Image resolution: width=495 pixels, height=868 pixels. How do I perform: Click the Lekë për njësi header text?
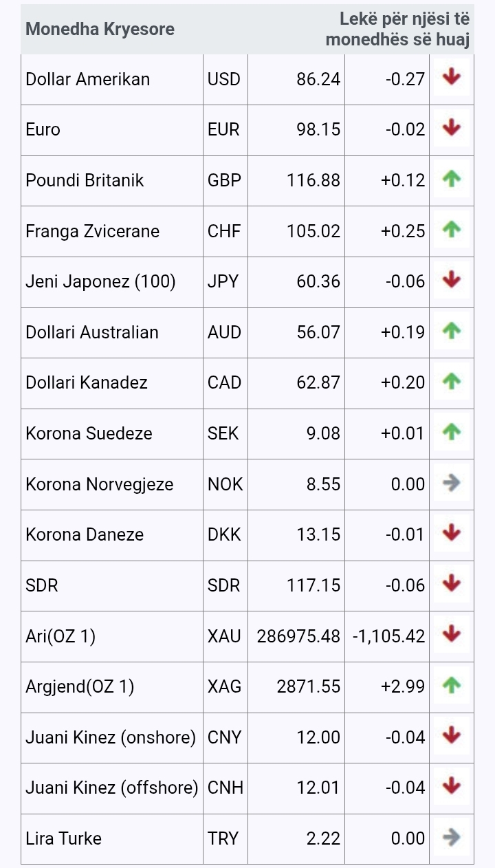397,30
